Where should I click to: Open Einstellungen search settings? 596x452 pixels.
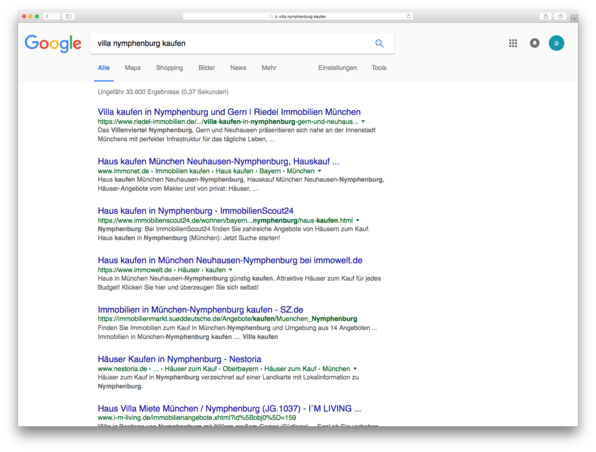click(338, 68)
